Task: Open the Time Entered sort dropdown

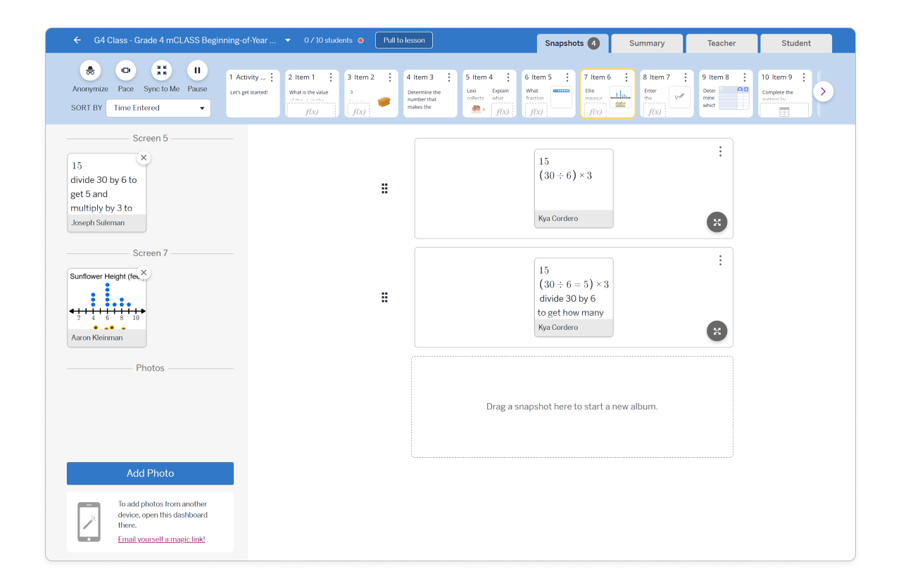Action: click(158, 108)
